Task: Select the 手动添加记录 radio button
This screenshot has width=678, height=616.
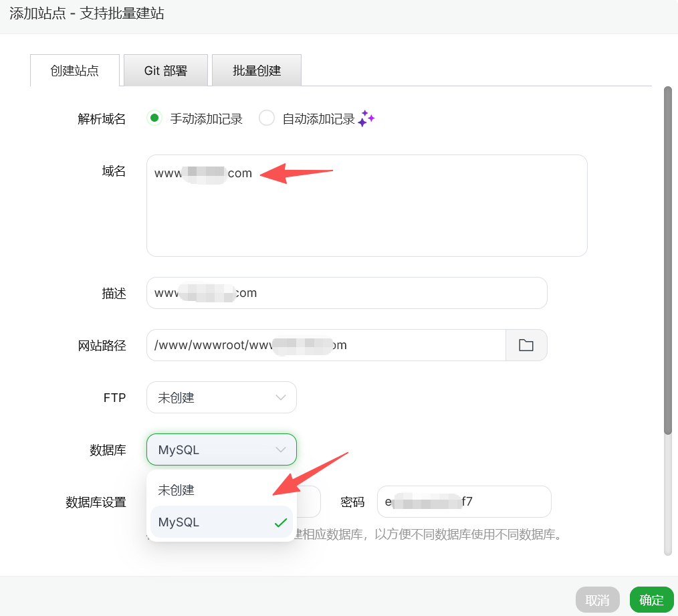Action: click(154, 118)
